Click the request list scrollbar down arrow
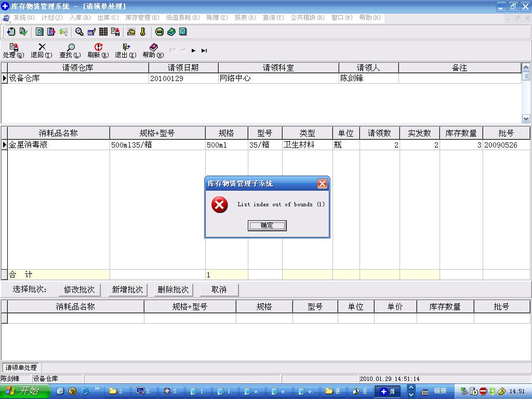Viewport: 532px width, 399px height. (526, 119)
